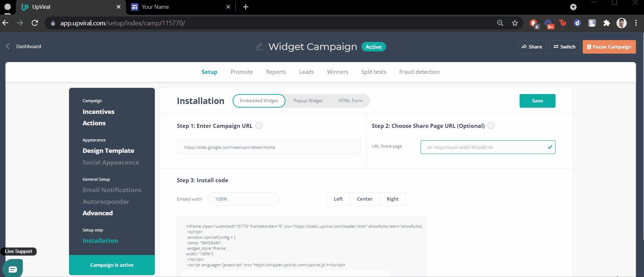The width and height of the screenshot is (644, 277).
Task: Click the Campaign URL input field
Action: (269, 147)
